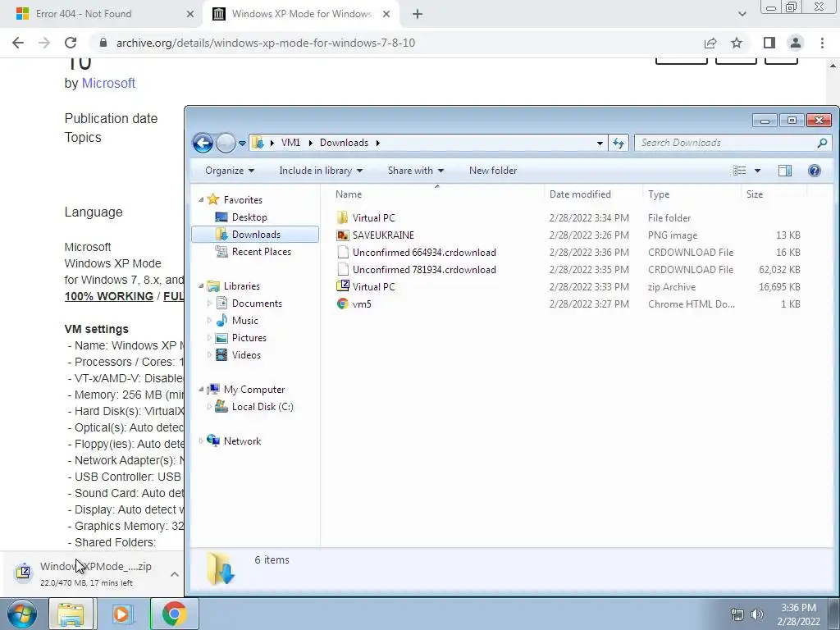This screenshot has width=840, height=630.
Task: Open Desktop in Favorites
Action: click(x=249, y=217)
